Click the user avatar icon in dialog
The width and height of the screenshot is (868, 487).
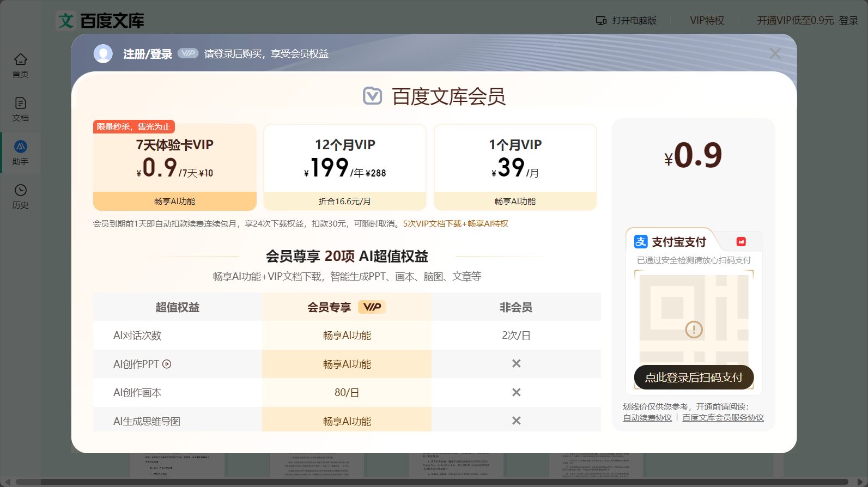click(x=103, y=53)
